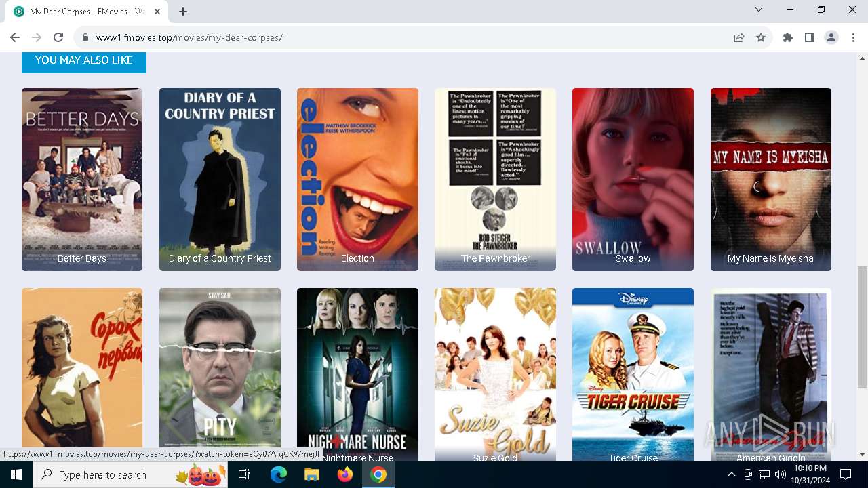This screenshot has width=868, height=488.
Task: Open the Pity movie poster
Action: 220,374
